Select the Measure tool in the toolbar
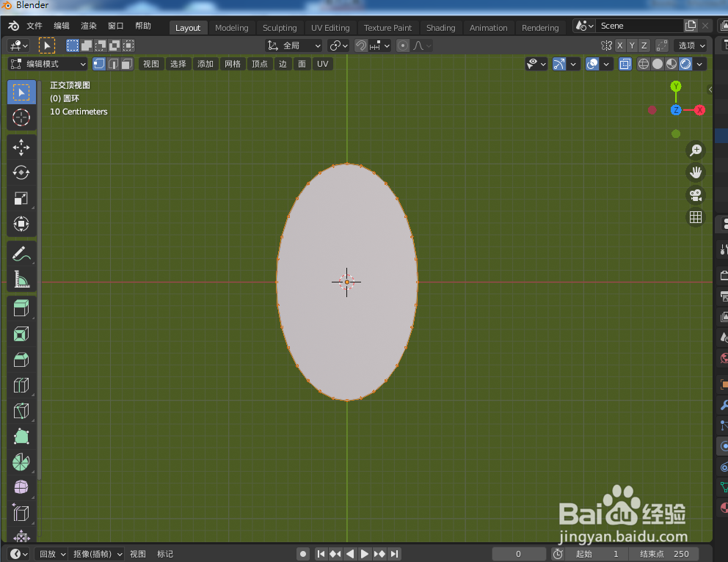 pyautogui.click(x=21, y=280)
